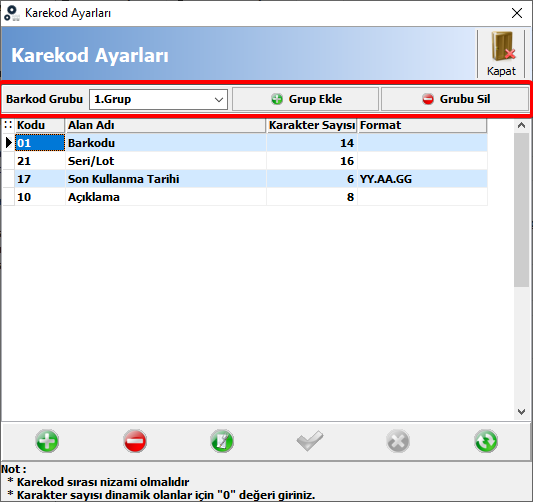
Task: Click the scrollbar up arrow
Action: tap(521, 125)
